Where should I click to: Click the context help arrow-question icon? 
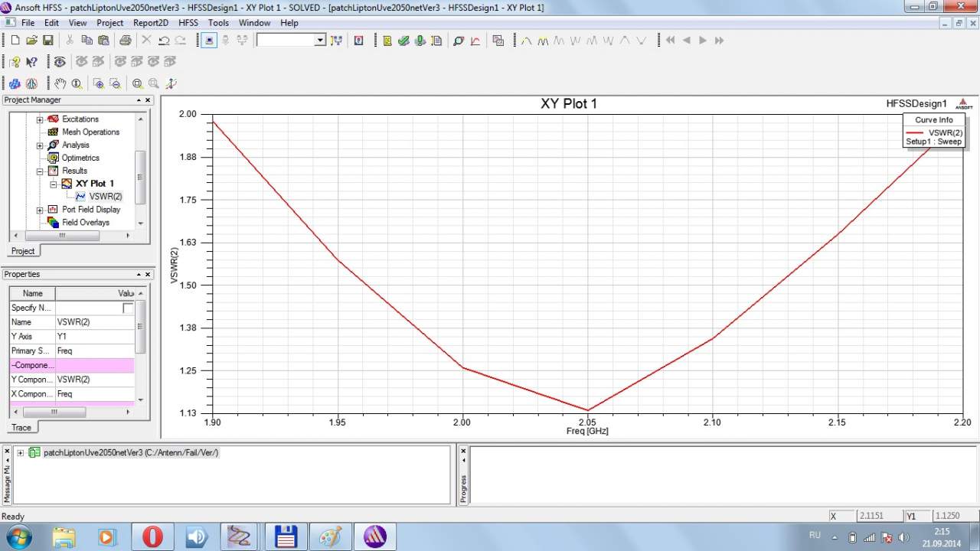click(31, 62)
